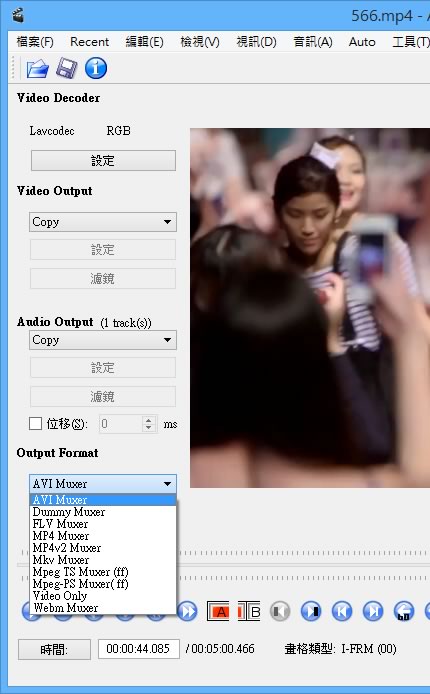Image resolution: width=430 pixels, height=694 pixels.
Task: Toggle the audio shift (位移) checkbox
Action: [x=35, y=424]
